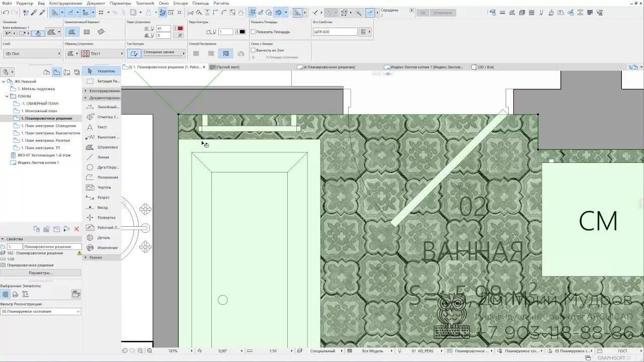Open ИКЭ-07 Экспликация 1-й этаж schedule

[44, 155]
